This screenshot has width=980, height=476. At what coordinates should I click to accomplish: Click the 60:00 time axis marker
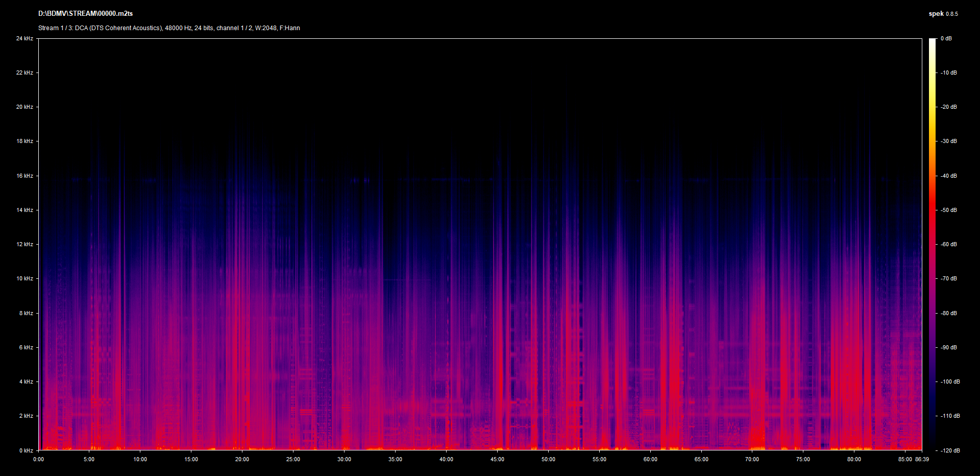(x=650, y=460)
